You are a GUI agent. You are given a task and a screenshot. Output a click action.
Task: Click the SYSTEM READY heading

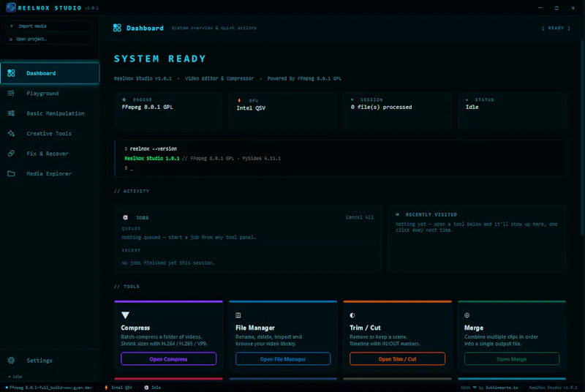click(x=160, y=59)
